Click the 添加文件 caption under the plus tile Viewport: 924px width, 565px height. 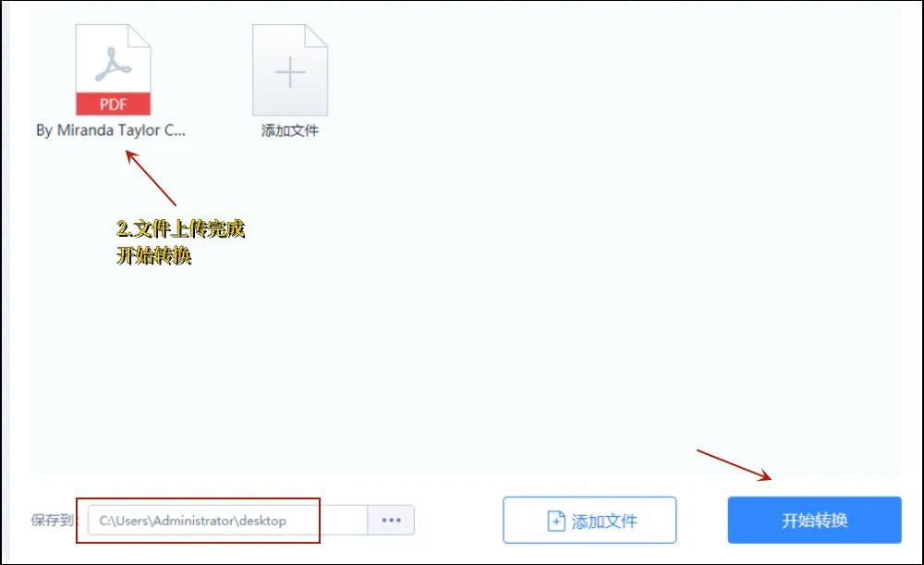(289, 130)
